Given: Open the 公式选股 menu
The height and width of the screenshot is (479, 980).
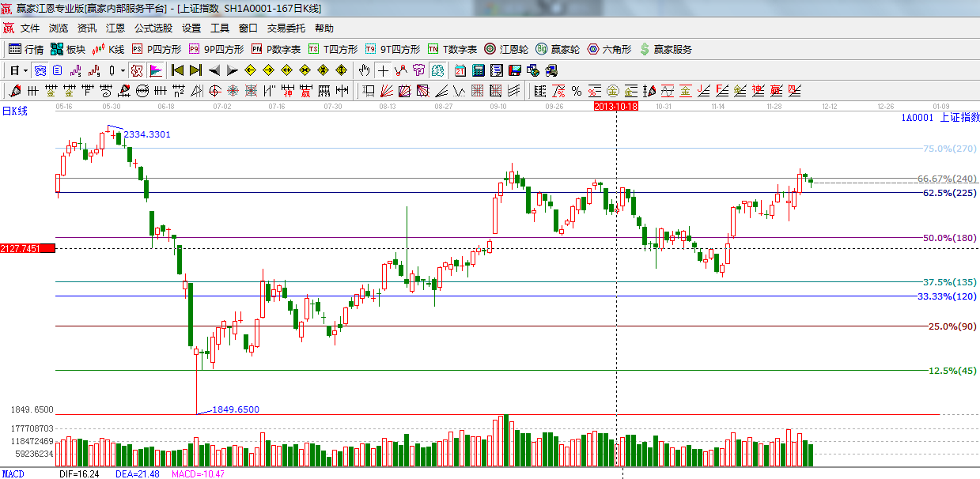Looking at the screenshot, I should tap(153, 28).
